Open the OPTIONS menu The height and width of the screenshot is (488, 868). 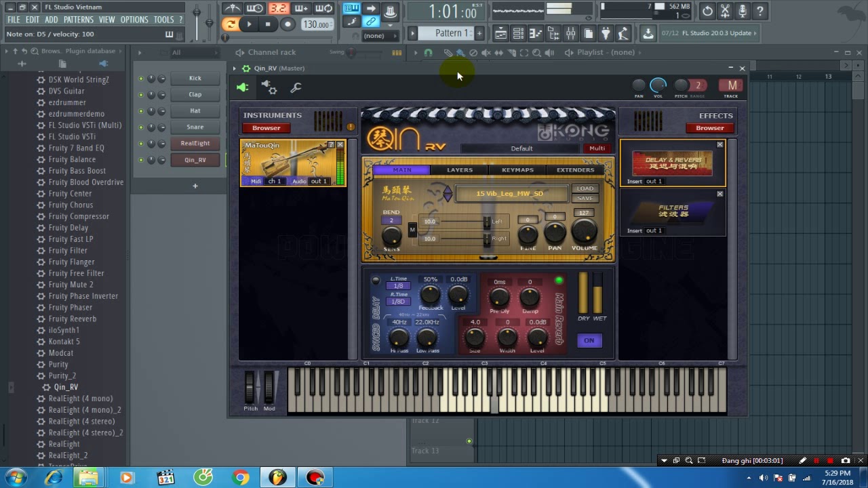(134, 20)
